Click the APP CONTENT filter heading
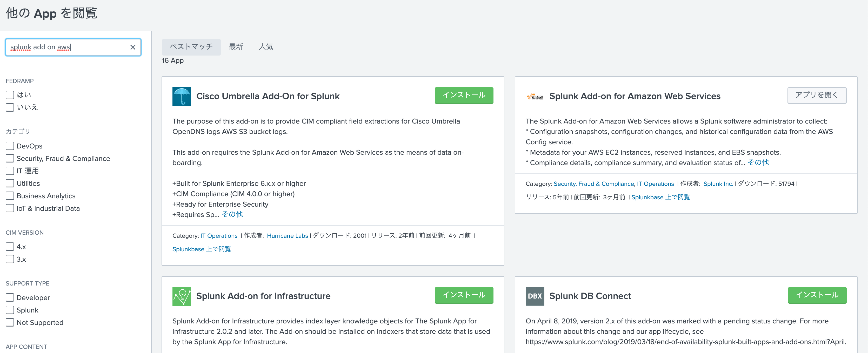 point(26,347)
